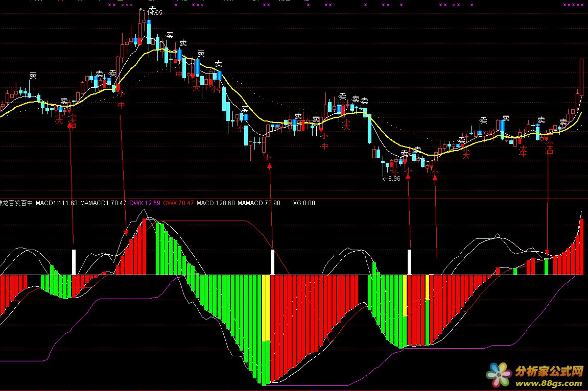Click the XG:0.00 indicator value
This screenshot has height=391, width=588.
pyautogui.click(x=304, y=203)
